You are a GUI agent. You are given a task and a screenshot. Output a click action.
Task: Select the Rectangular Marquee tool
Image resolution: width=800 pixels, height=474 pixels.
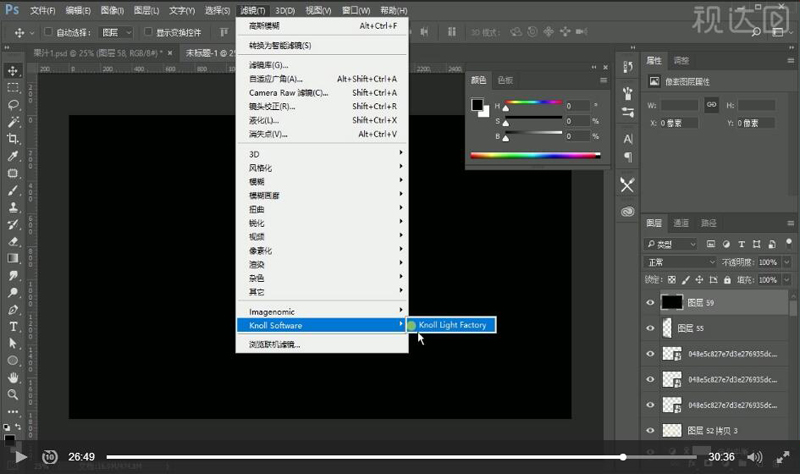tap(13, 88)
